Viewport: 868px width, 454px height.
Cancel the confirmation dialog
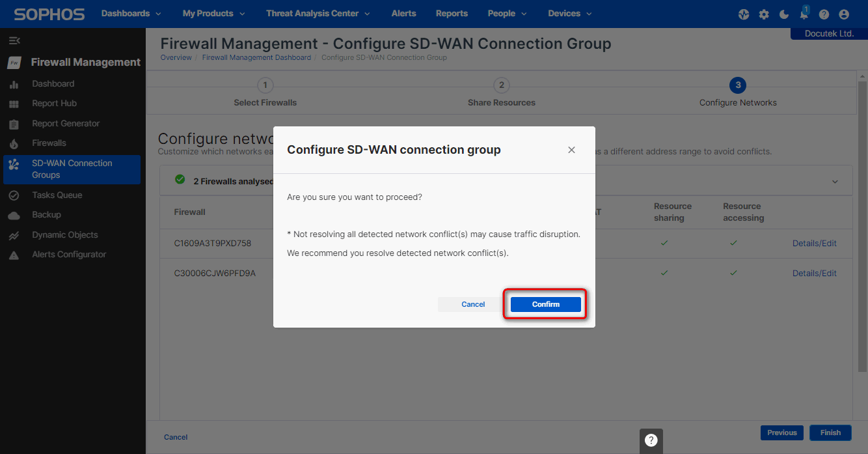[473, 304]
